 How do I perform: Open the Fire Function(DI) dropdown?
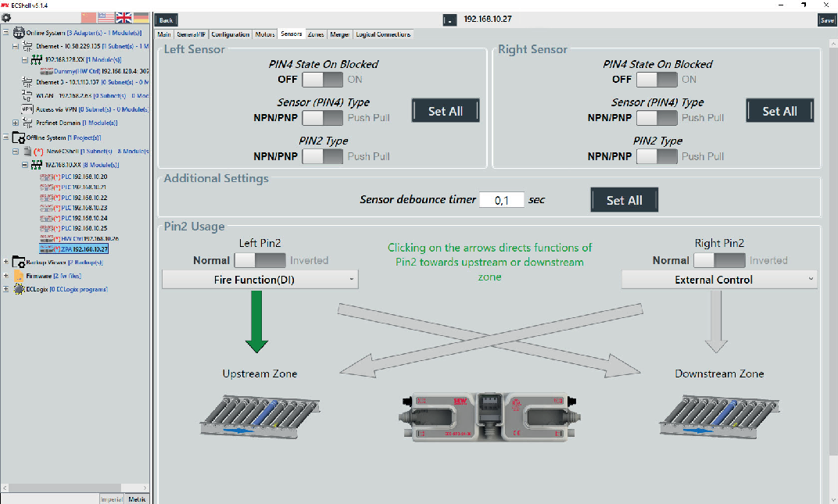pyautogui.click(x=260, y=280)
